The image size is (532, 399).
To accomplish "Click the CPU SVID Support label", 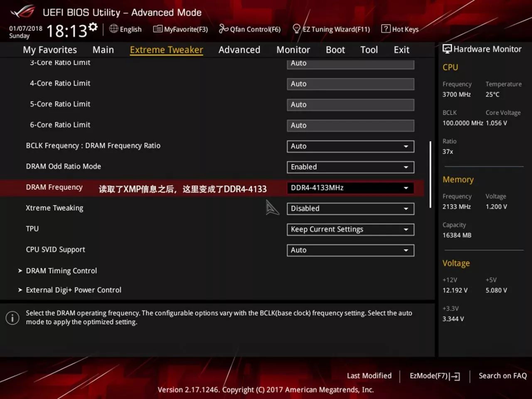I will pyautogui.click(x=55, y=250).
